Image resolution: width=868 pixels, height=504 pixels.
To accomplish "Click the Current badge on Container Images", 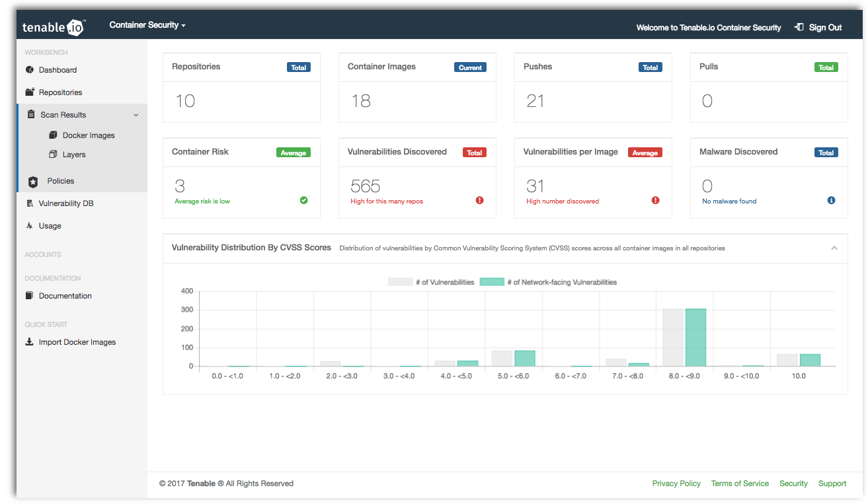I will [471, 67].
